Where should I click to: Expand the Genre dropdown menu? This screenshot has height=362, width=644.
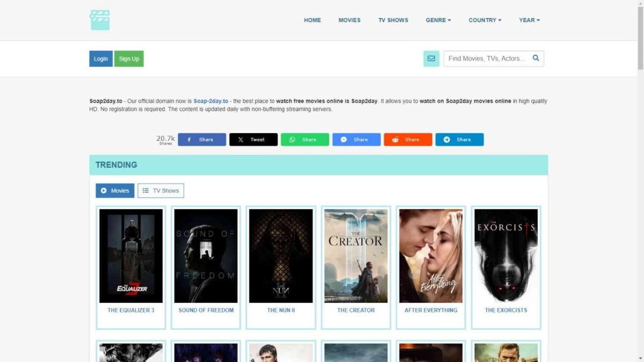(x=438, y=20)
